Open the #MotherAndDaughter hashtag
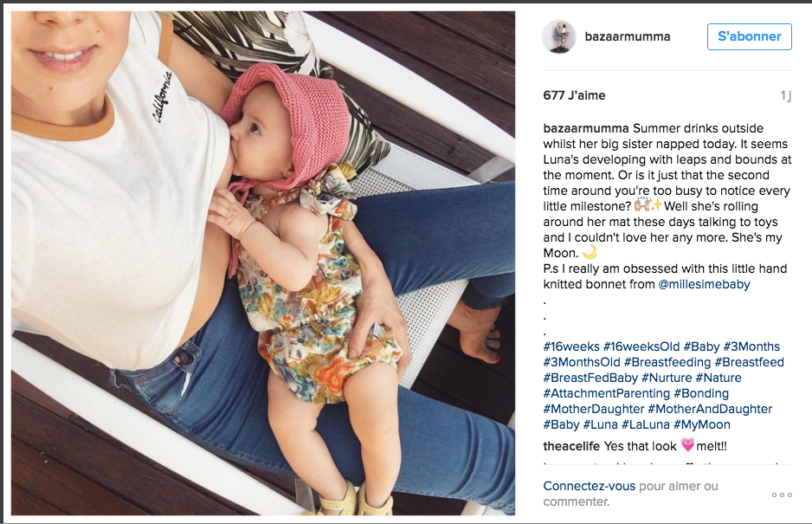 pyautogui.click(x=710, y=409)
